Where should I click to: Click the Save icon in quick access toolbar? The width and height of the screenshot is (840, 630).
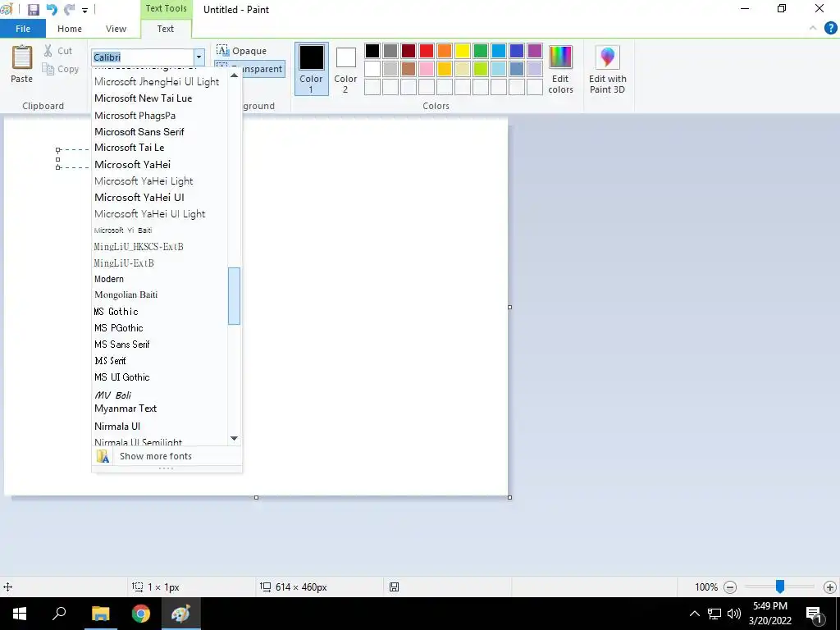click(33, 10)
